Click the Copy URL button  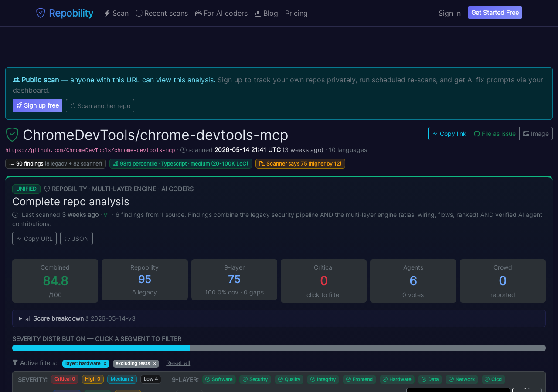tap(34, 238)
